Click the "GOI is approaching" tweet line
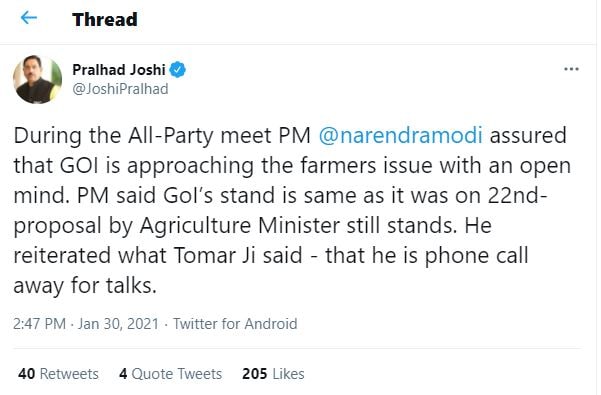The width and height of the screenshot is (601, 395). click(157, 166)
